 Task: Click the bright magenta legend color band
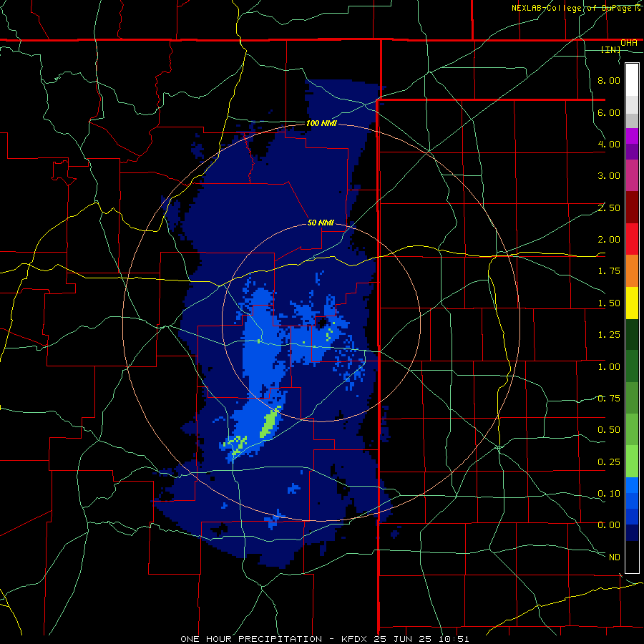pyautogui.click(x=632, y=136)
